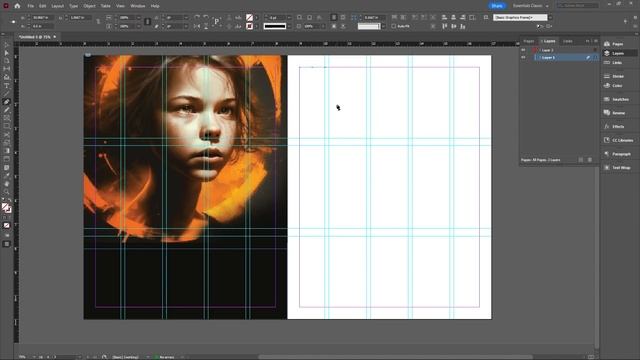Open the Essentials Classic workspace switcher
Screen dimensions: 640x360
click(x=531, y=6)
